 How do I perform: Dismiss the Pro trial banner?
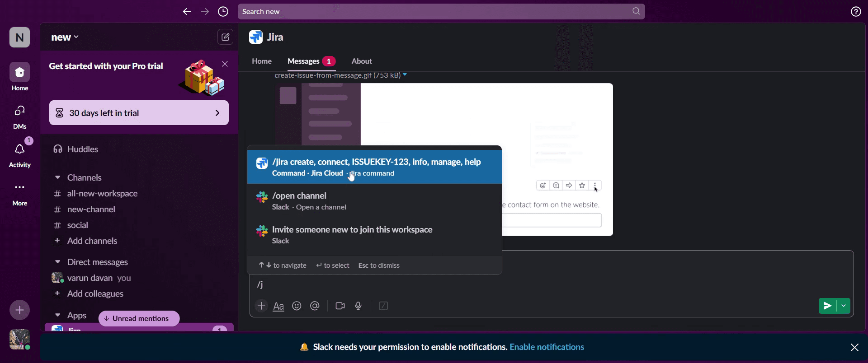click(225, 64)
